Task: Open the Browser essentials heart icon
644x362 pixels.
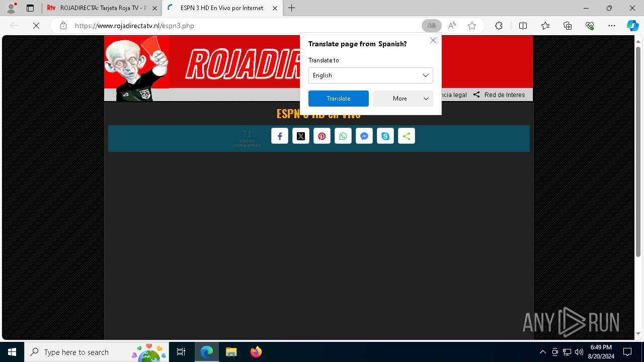Action: [x=590, y=26]
